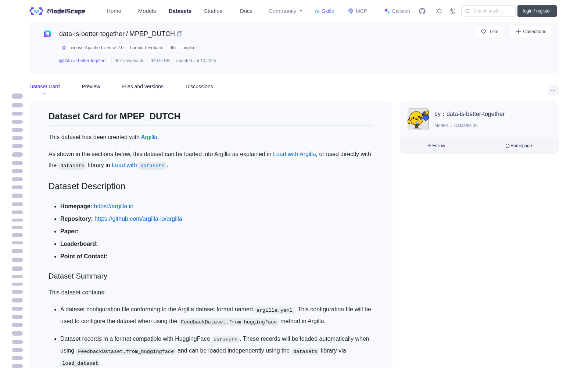588x368 pixels.
Task: Toggle light/dark theme sun icon
Action: [439, 11]
